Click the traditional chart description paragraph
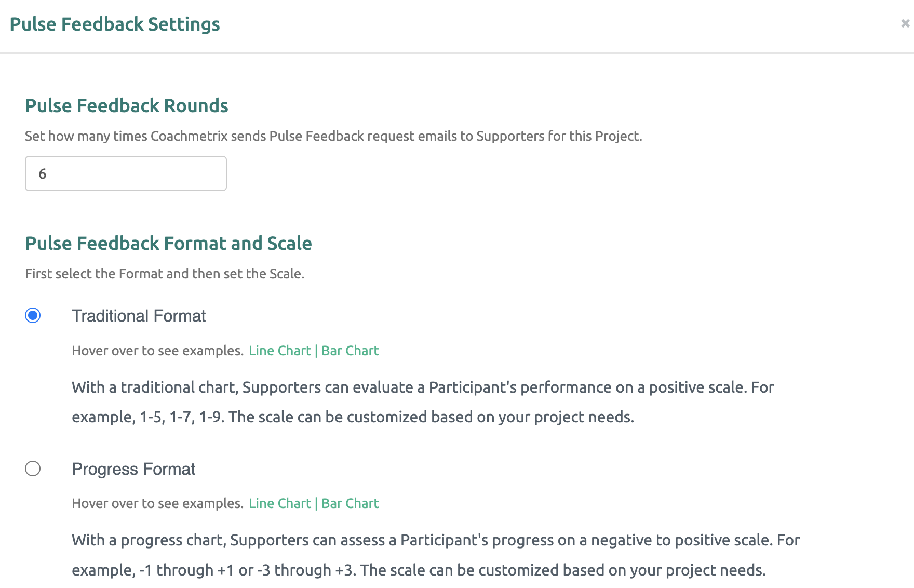This screenshot has width=914, height=588. click(423, 402)
